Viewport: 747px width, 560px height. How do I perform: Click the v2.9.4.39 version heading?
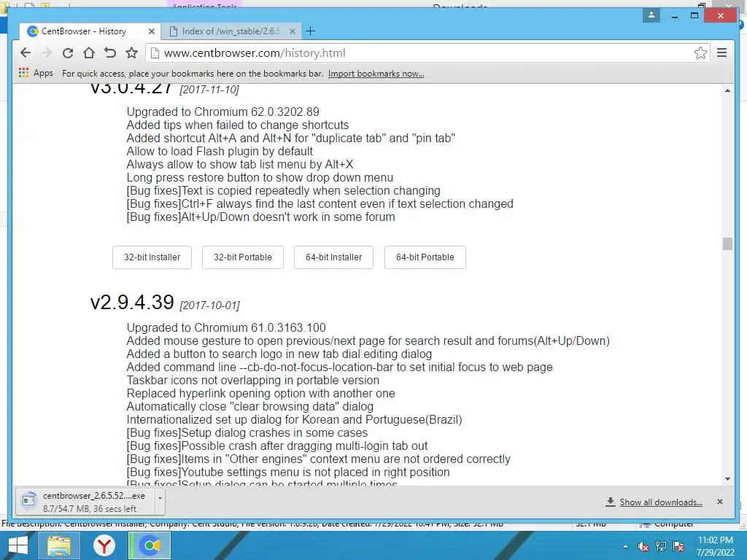pyautogui.click(x=132, y=303)
